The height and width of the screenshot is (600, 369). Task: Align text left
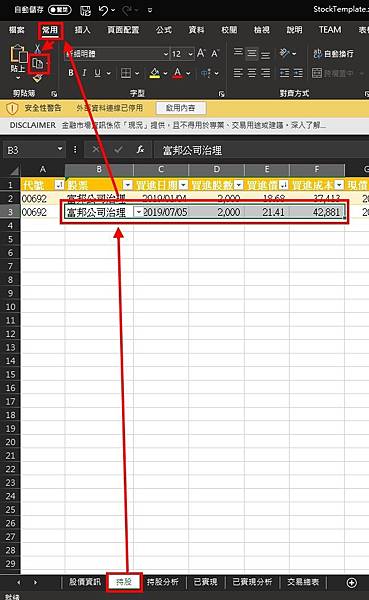click(238, 73)
